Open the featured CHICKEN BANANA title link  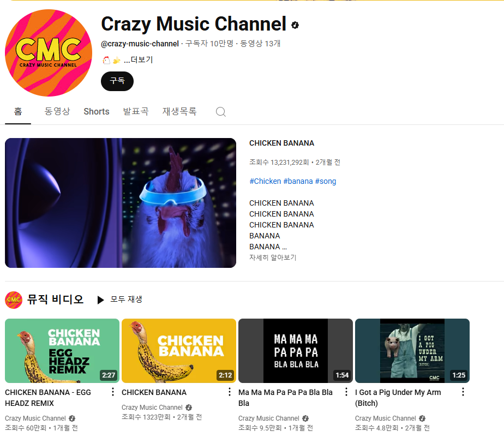[281, 143]
